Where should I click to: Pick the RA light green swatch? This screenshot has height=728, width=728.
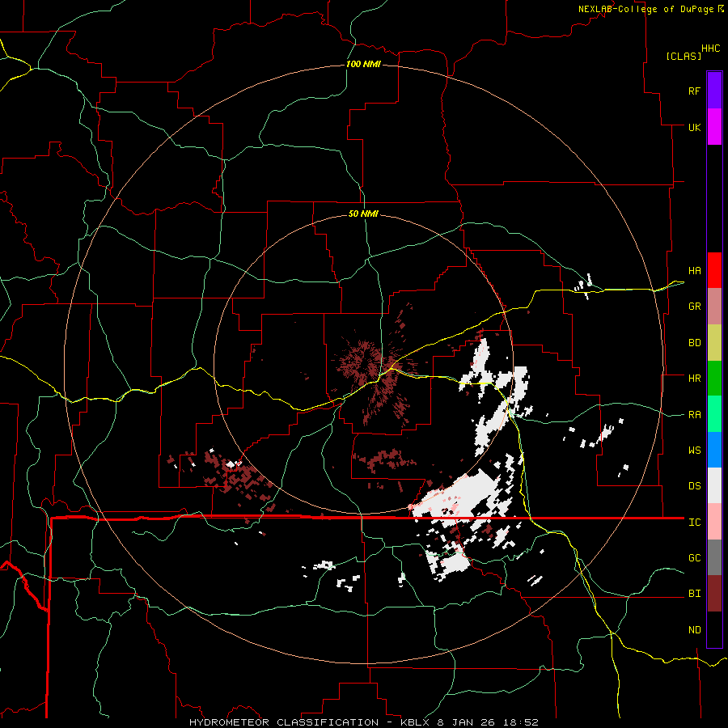click(714, 414)
